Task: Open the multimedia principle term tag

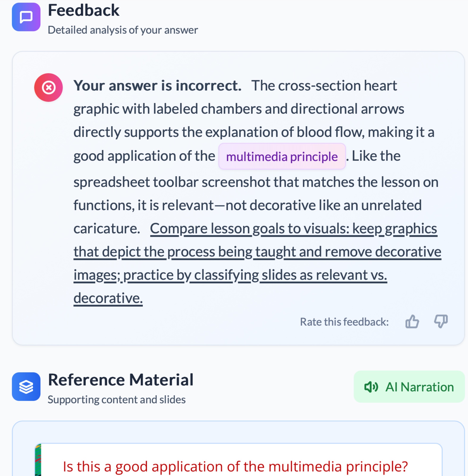Action: [x=282, y=156]
